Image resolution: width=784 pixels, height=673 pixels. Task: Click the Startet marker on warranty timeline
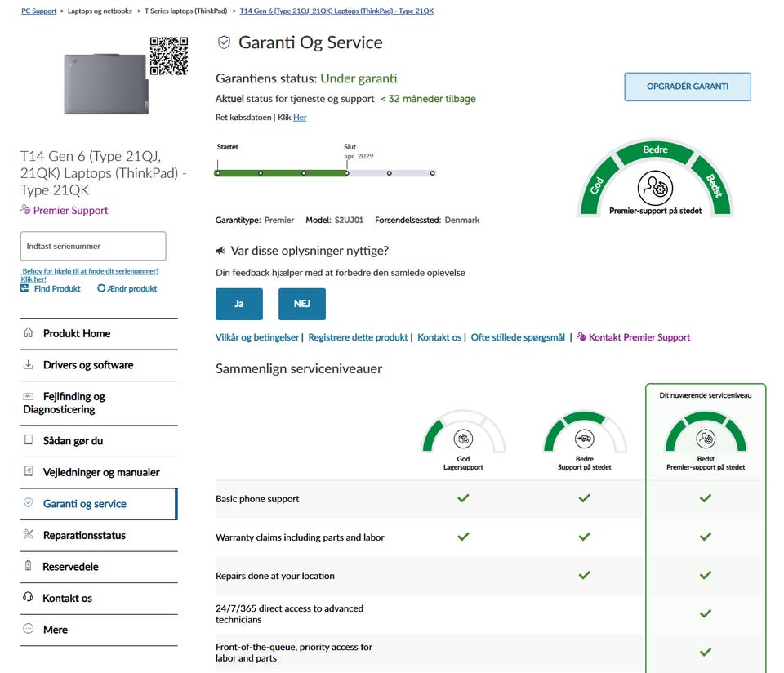tap(217, 173)
